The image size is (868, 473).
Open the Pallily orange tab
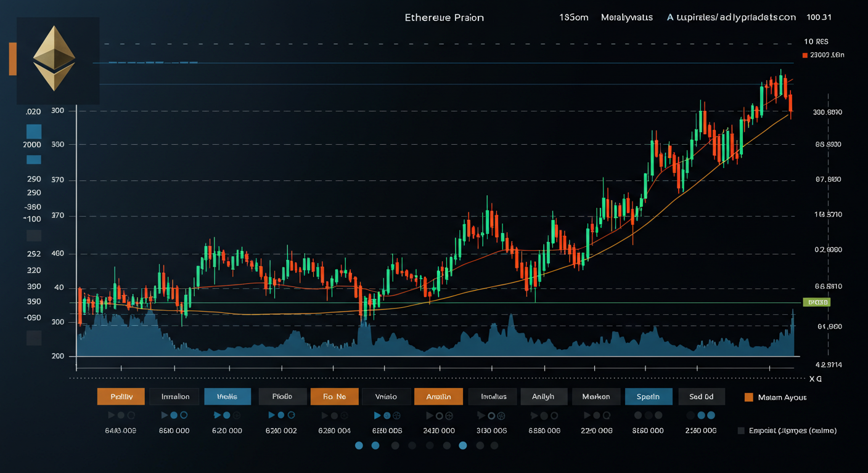121,397
